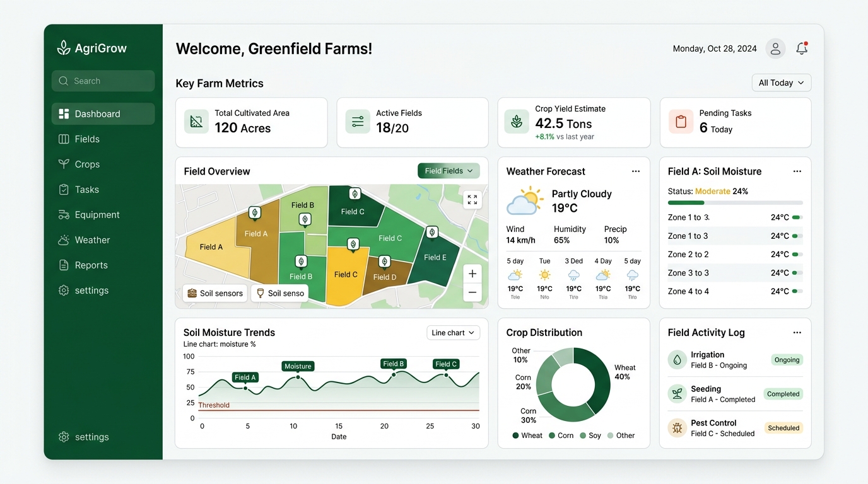Viewport: 868px width, 484px height.
Task: Click the sidebar Search field
Action: click(103, 81)
